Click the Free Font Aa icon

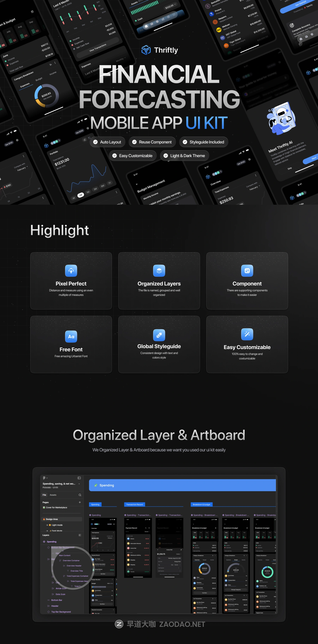[x=71, y=336]
